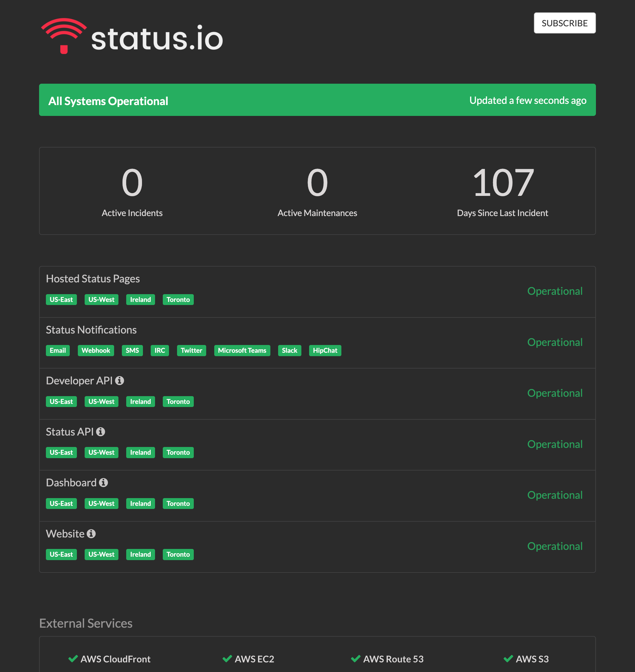Click the Hosted Status Pages heading
635x672 pixels.
coord(93,279)
